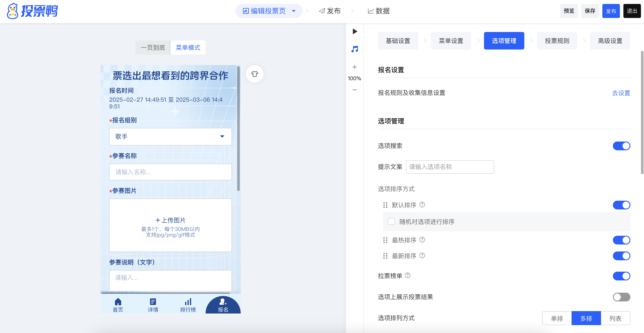Switch to 一页到底 mode tab

(x=153, y=48)
